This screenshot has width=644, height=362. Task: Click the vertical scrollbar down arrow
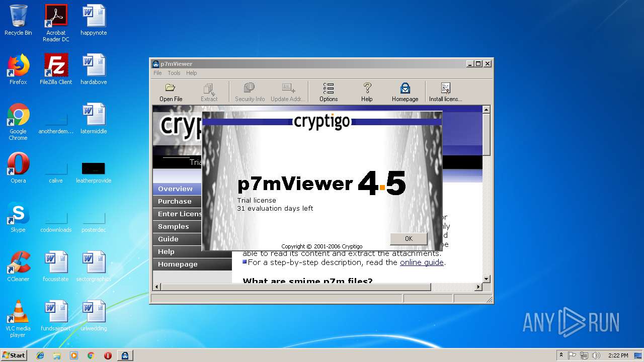pos(486,279)
